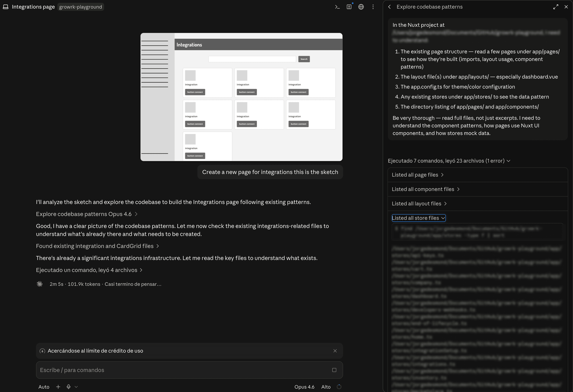The image size is (573, 392).
Task: Stop generation with the square button
Action: tap(334, 370)
